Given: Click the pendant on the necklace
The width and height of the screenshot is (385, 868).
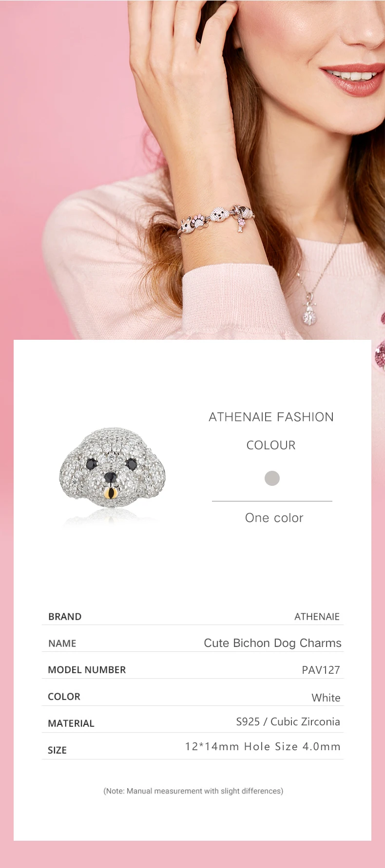Looking at the screenshot, I should (310, 312).
